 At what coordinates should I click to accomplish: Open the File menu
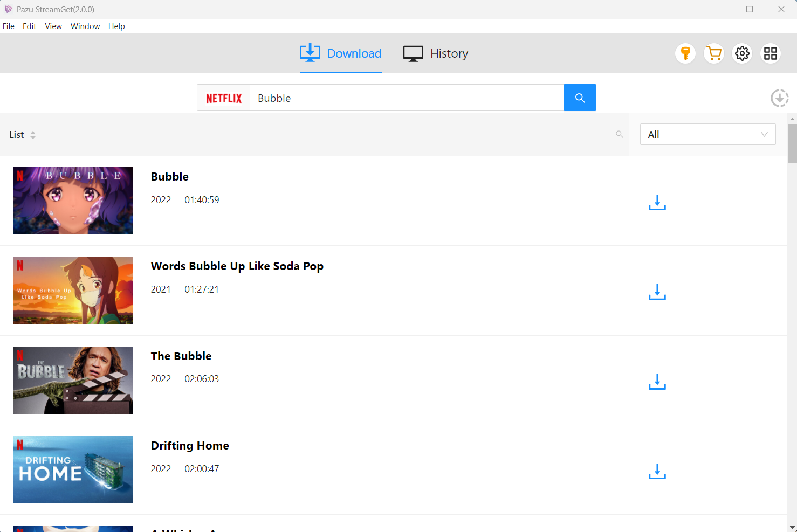(x=9, y=26)
